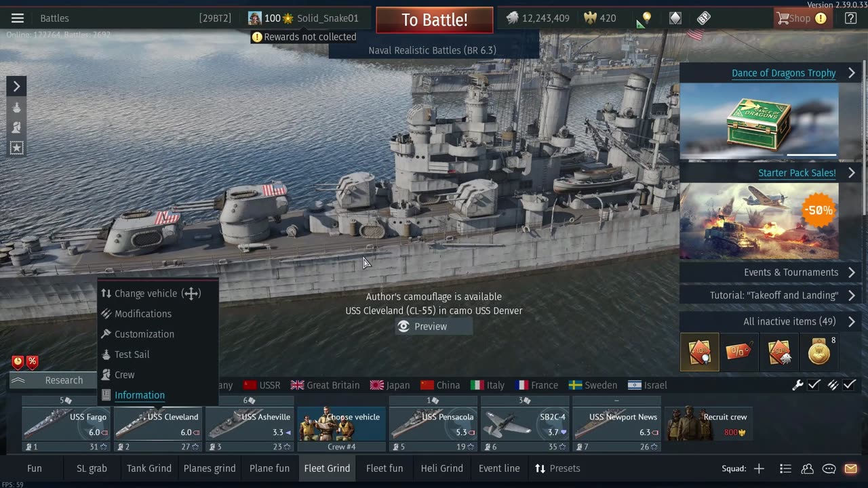Select the first inactive booster item icon
This screenshot has width=868, height=488.
(x=700, y=352)
